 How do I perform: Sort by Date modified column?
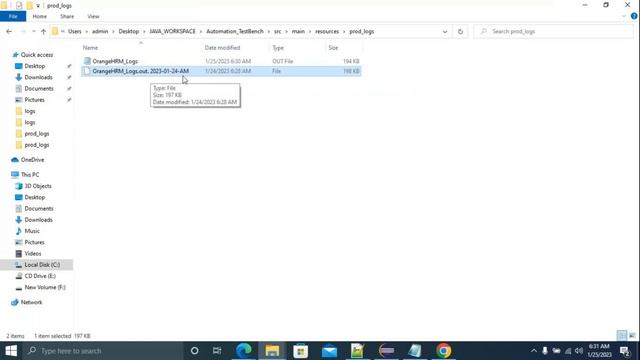click(222, 48)
